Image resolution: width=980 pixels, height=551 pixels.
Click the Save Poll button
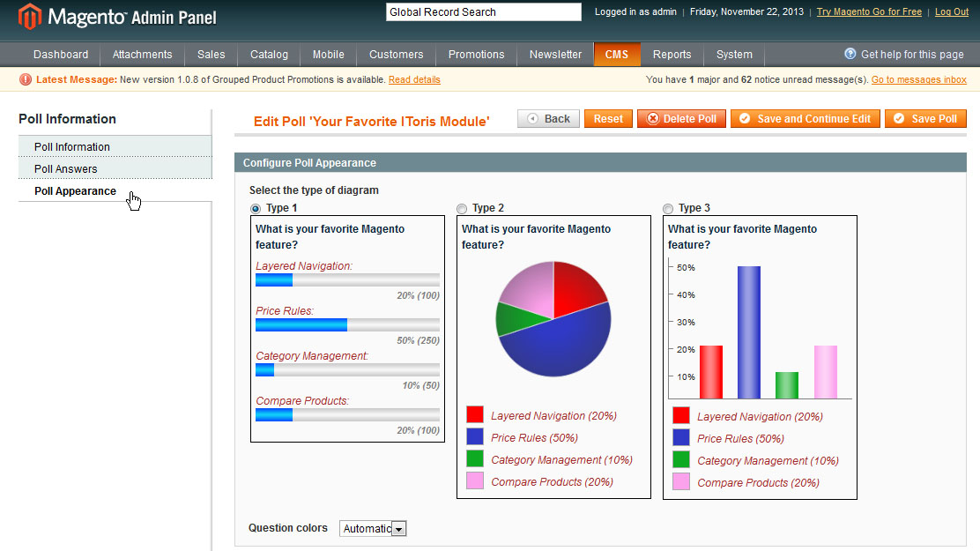coord(925,119)
